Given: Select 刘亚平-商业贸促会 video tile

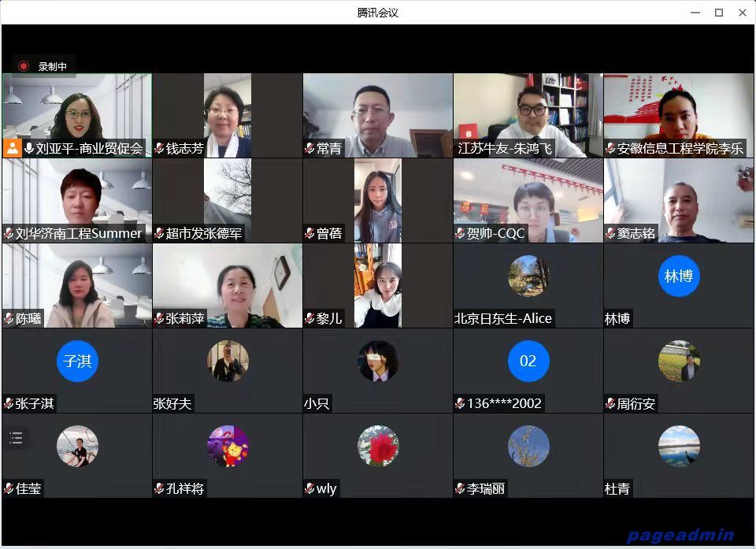Looking at the screenshot, I should (x=77, y=115).
